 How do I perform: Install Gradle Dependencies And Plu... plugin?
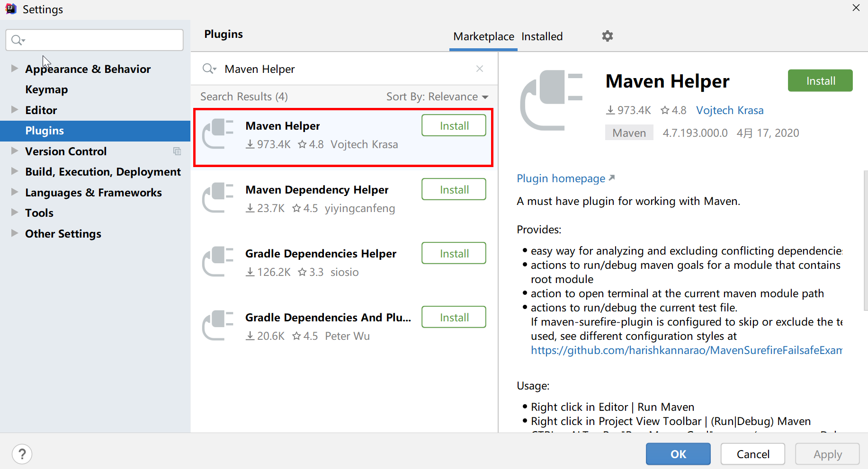(x=454, y=317)
